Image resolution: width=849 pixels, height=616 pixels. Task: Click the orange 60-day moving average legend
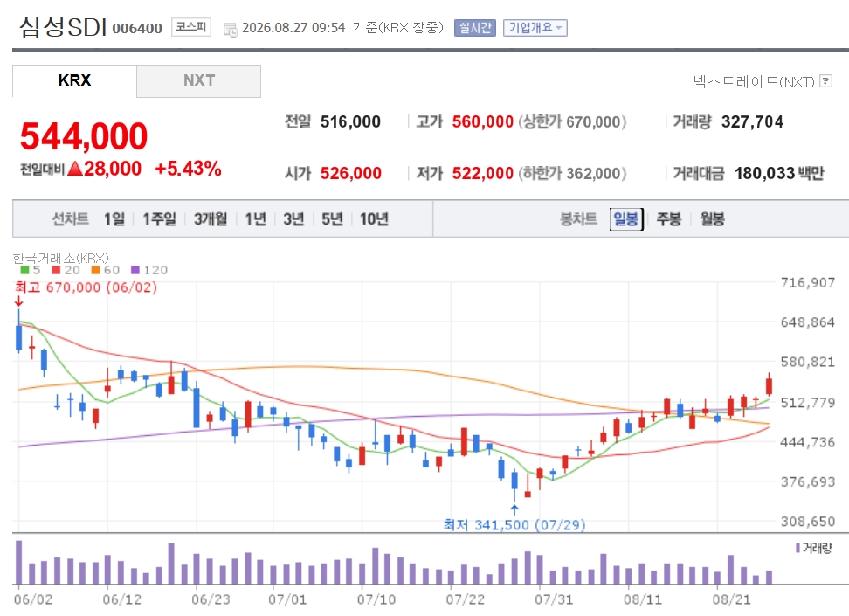106,270
